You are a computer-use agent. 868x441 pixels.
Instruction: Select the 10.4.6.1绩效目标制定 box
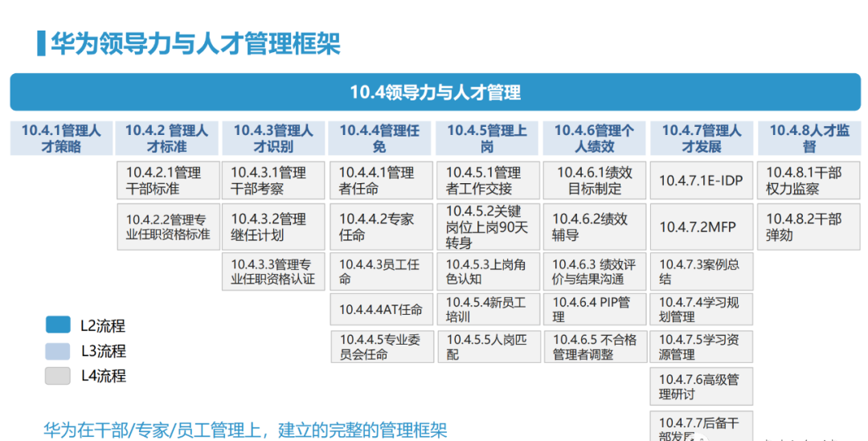pos(595,181)
